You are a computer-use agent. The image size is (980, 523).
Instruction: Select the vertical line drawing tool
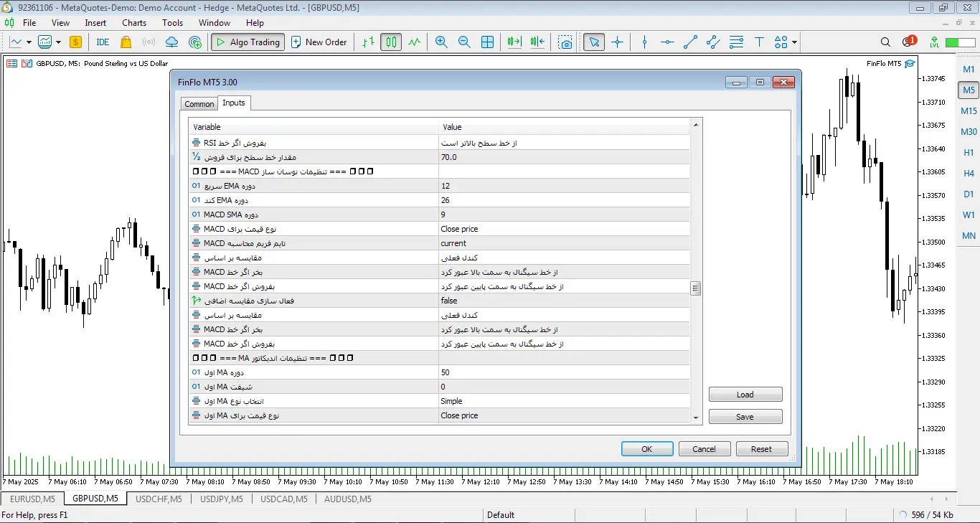point(644,42)
